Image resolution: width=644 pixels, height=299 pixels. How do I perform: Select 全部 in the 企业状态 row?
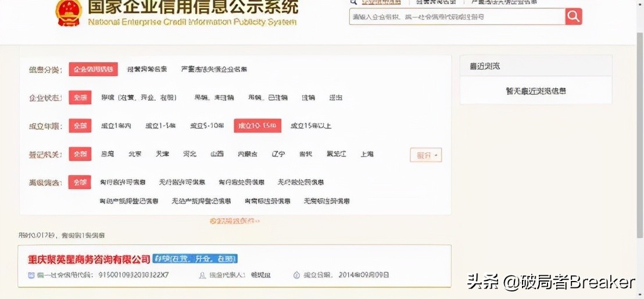point(80,98)
